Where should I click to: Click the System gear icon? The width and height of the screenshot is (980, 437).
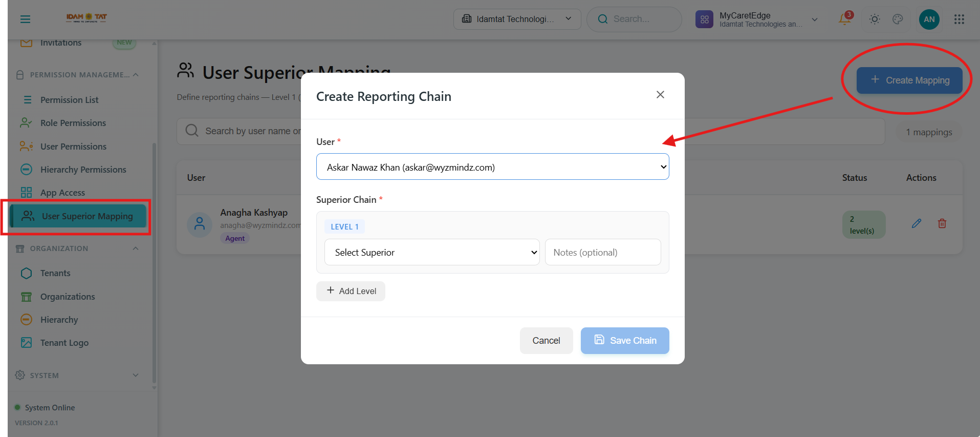(x=20, y=375)
